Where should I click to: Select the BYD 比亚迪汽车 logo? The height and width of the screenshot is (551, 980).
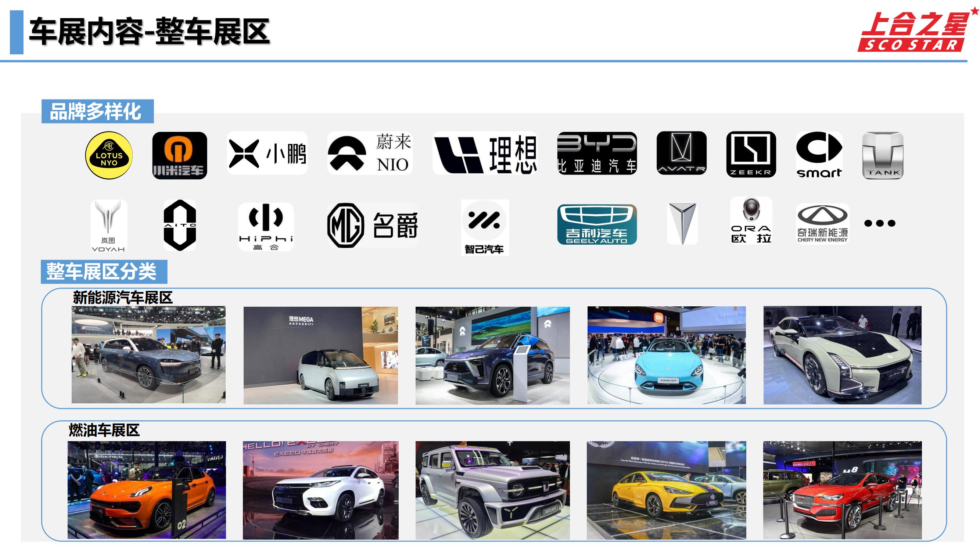(597, 153)
